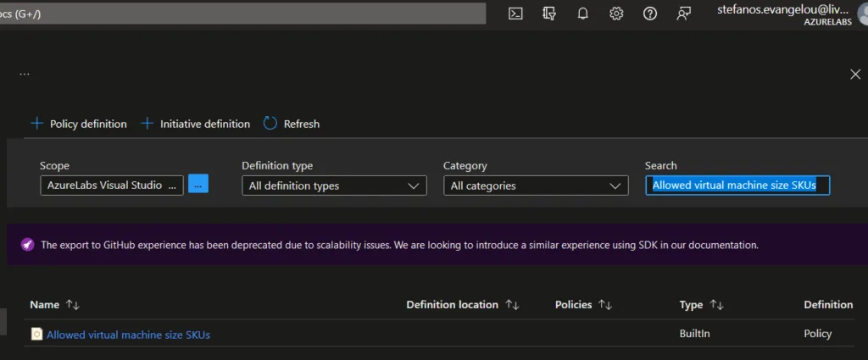Expand the Definition type dropdown
The width and height of the screenshot is (868, 360).
point(334,186)
